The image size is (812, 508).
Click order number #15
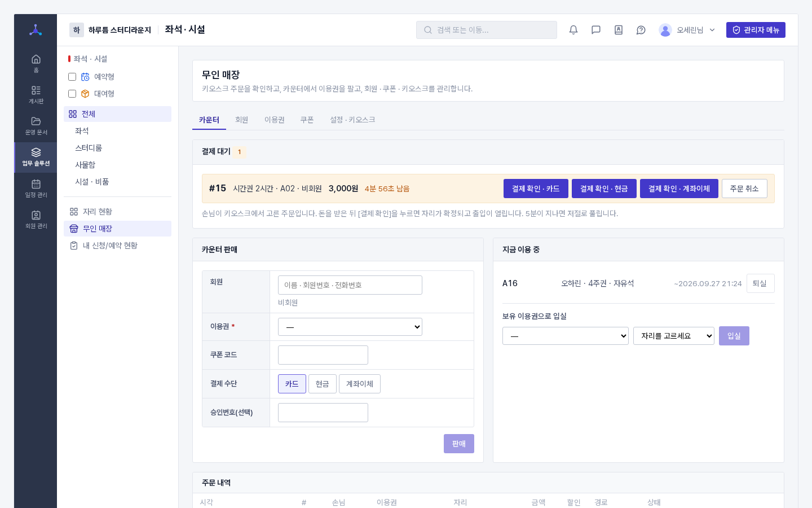click(x=218, y=189)
